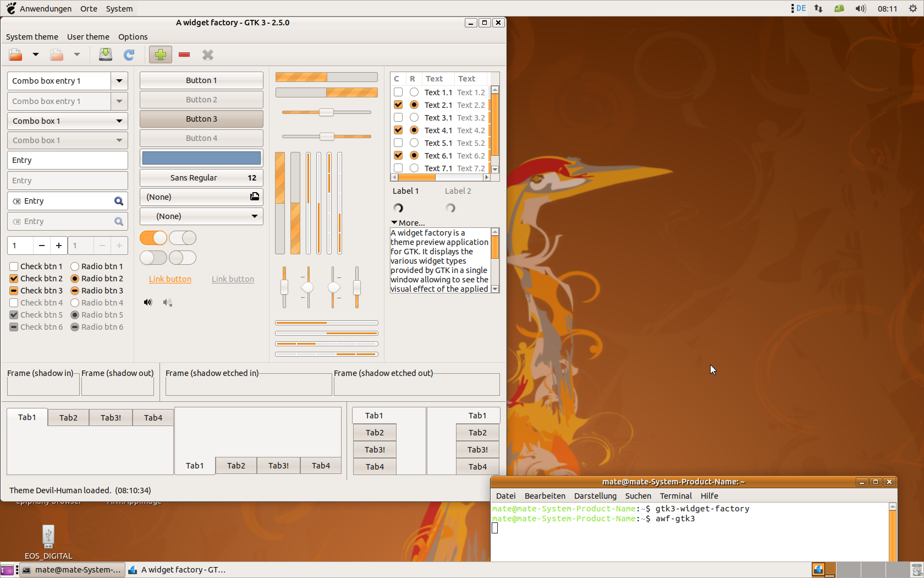Collapse the More... expander
This screenshot has width=924, height=578.
tap(408, 223)
